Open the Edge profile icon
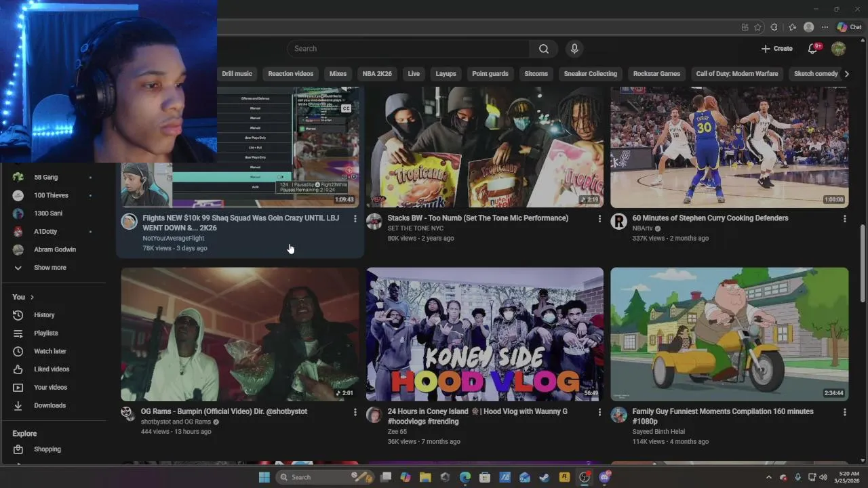Screen dimensions: 868x488 click(x=808, y=27)
